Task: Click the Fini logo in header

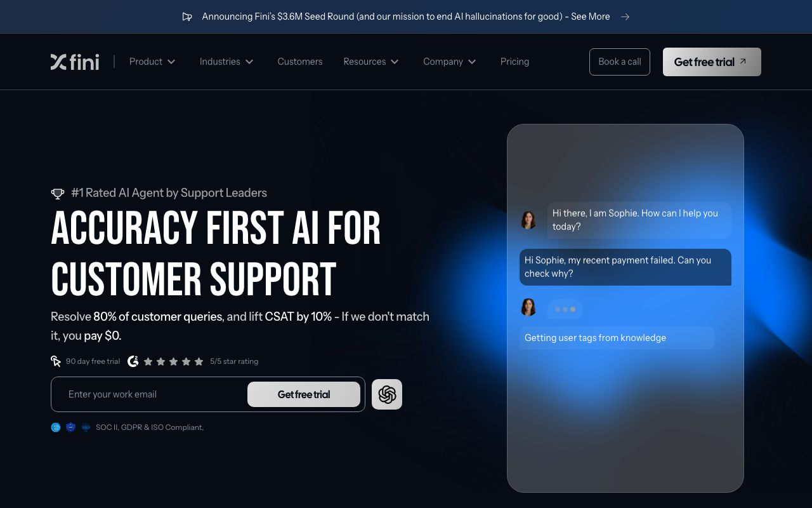Action: [75, 62]
